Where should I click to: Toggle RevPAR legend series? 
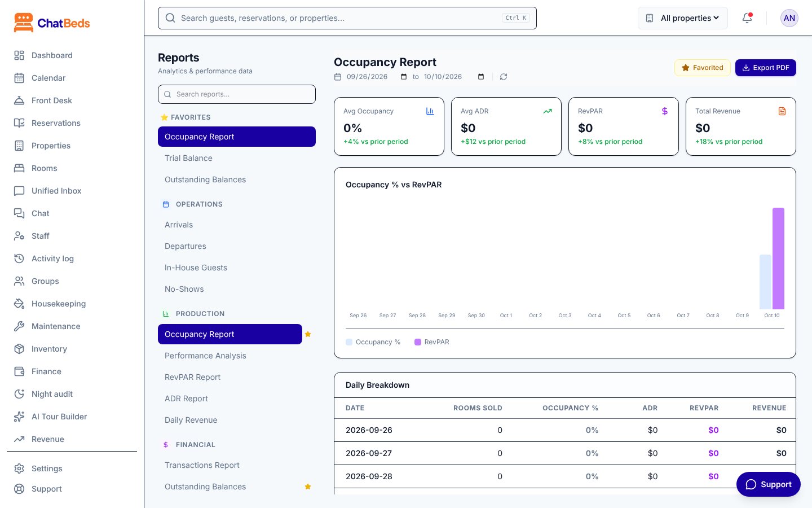[x=432, y=342]
